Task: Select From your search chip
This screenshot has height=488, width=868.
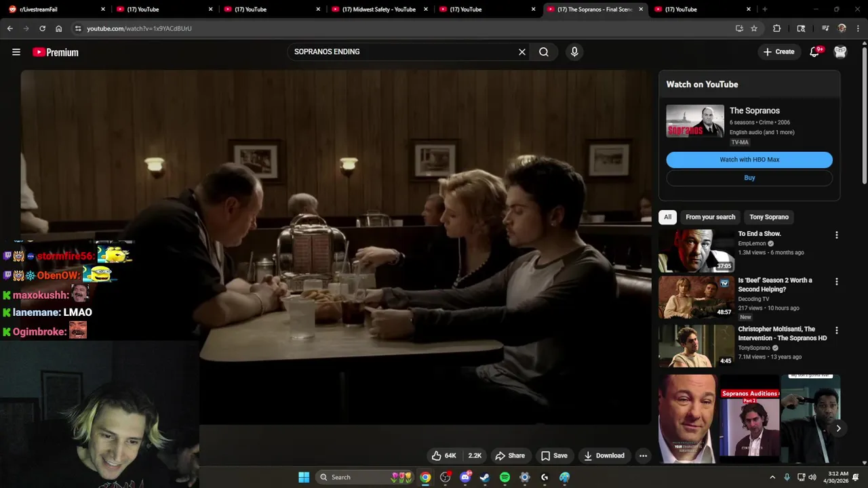Action: pos(710,217)
